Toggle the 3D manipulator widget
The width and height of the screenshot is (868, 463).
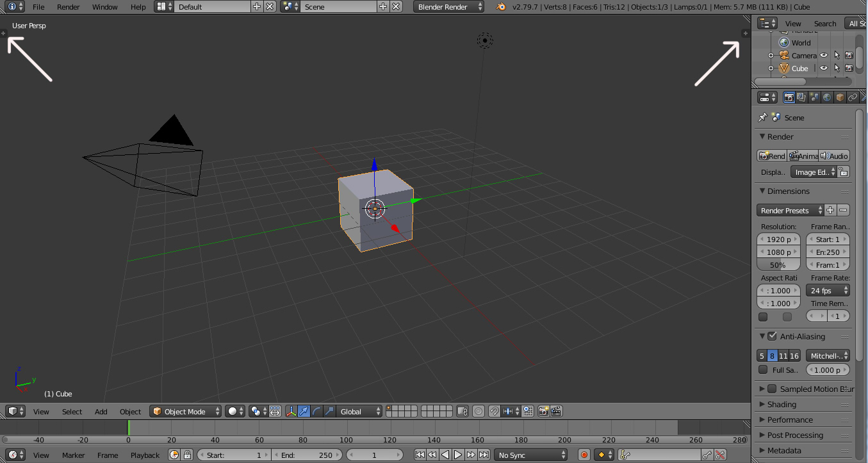[291, 411]
